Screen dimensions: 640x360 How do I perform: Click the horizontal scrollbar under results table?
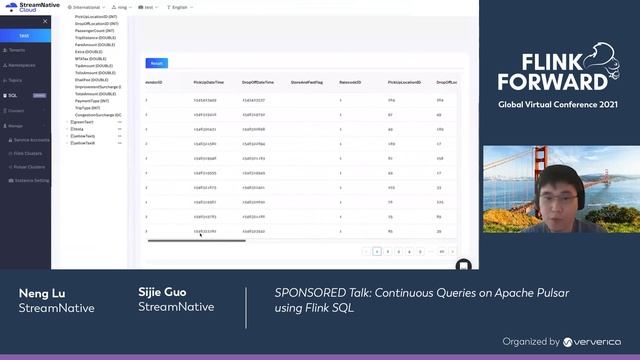click(197, 241)
